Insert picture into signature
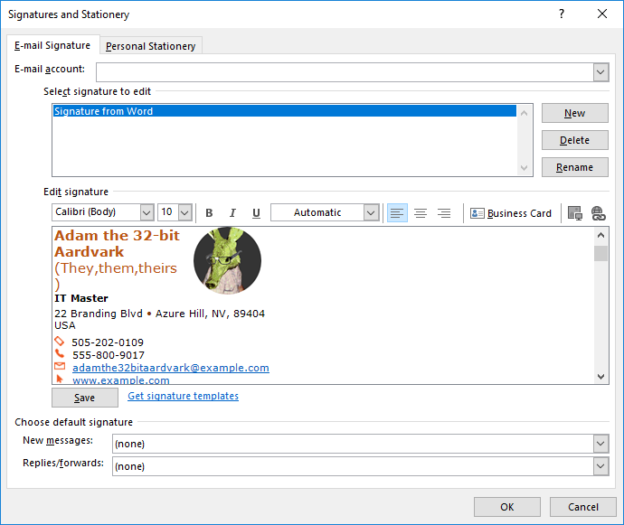The width and height of the screenshot is (624, 525). pos(574,213)
